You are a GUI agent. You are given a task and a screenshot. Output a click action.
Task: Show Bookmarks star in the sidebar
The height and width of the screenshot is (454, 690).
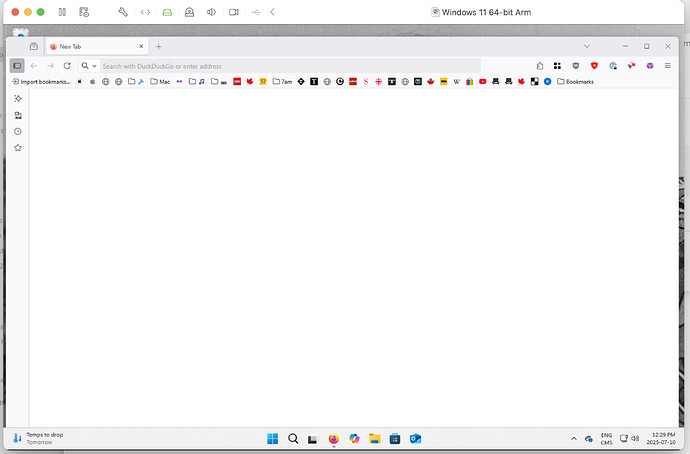click(17, 148)
